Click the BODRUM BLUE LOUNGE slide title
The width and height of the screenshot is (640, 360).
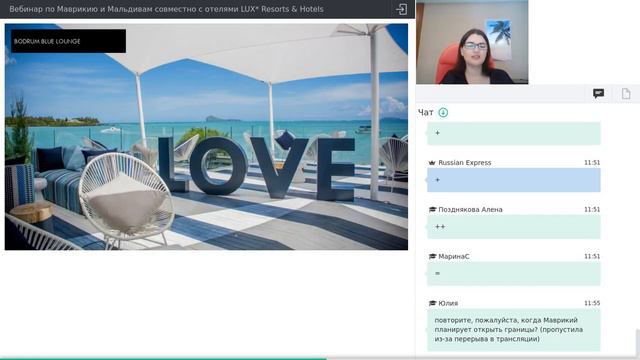coord(47,41)
